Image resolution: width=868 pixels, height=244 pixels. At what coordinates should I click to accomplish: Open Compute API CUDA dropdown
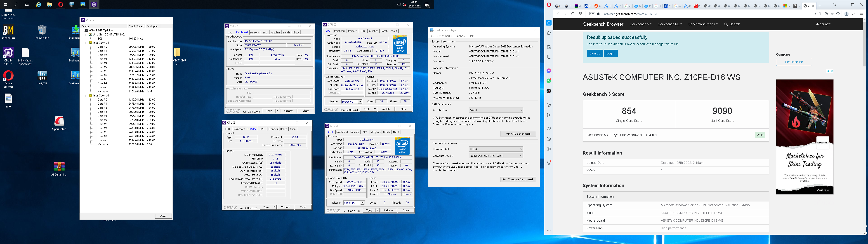(496, 149)
